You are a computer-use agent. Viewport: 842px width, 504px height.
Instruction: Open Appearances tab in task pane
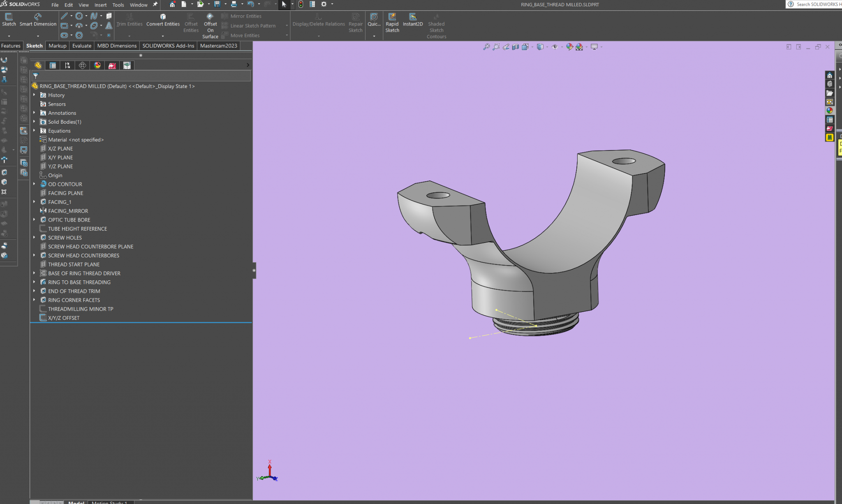[x=830, y=111]
